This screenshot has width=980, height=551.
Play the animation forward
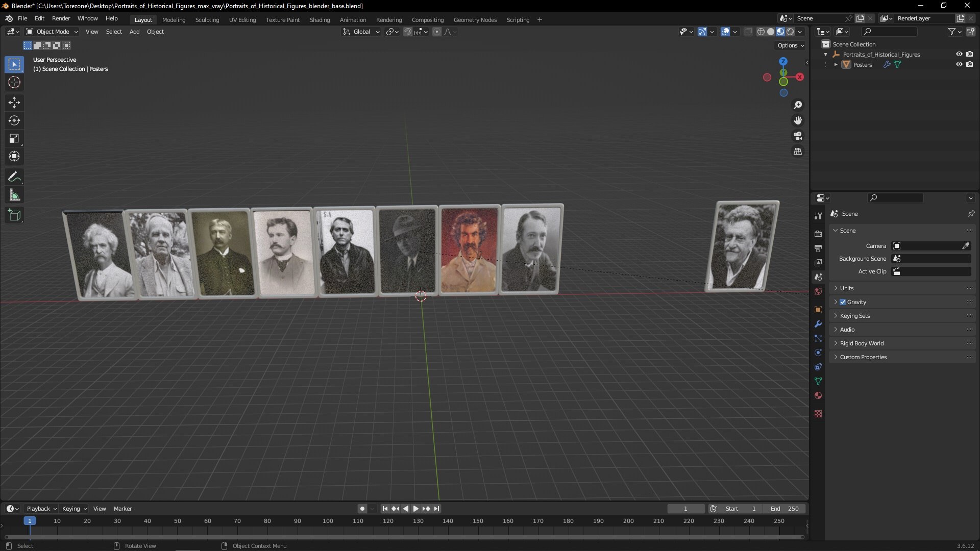[x=415, y=509]
